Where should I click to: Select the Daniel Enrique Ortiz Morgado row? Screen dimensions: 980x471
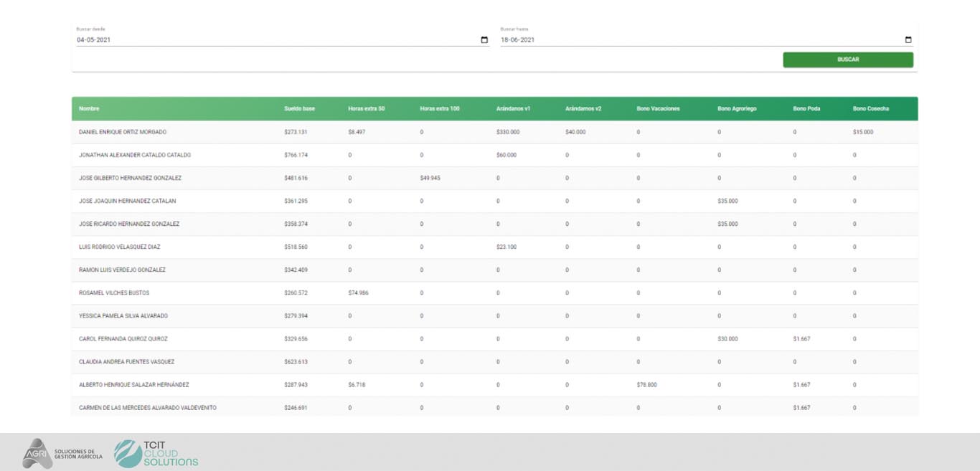tap(123, 132)
